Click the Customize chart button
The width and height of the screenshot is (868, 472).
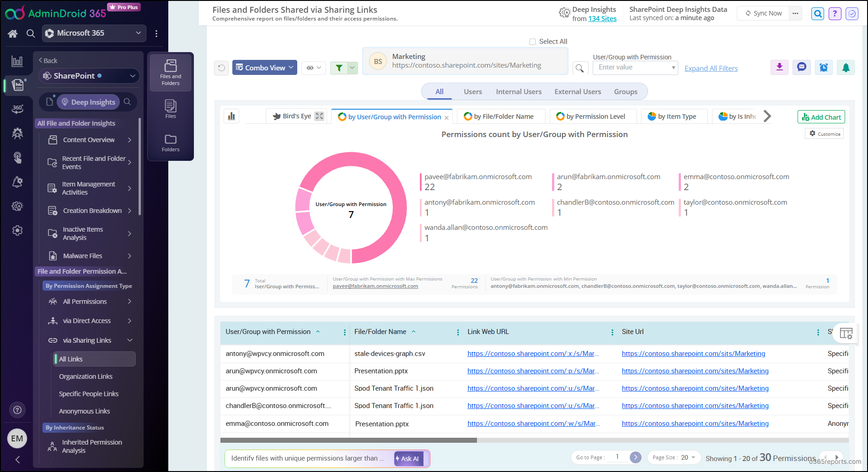coord(825,133)
